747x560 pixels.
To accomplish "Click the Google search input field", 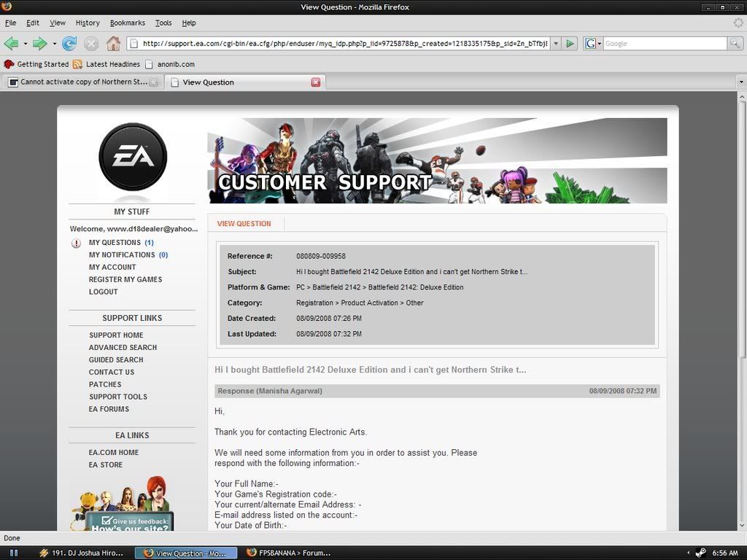I will pos(665,44).
